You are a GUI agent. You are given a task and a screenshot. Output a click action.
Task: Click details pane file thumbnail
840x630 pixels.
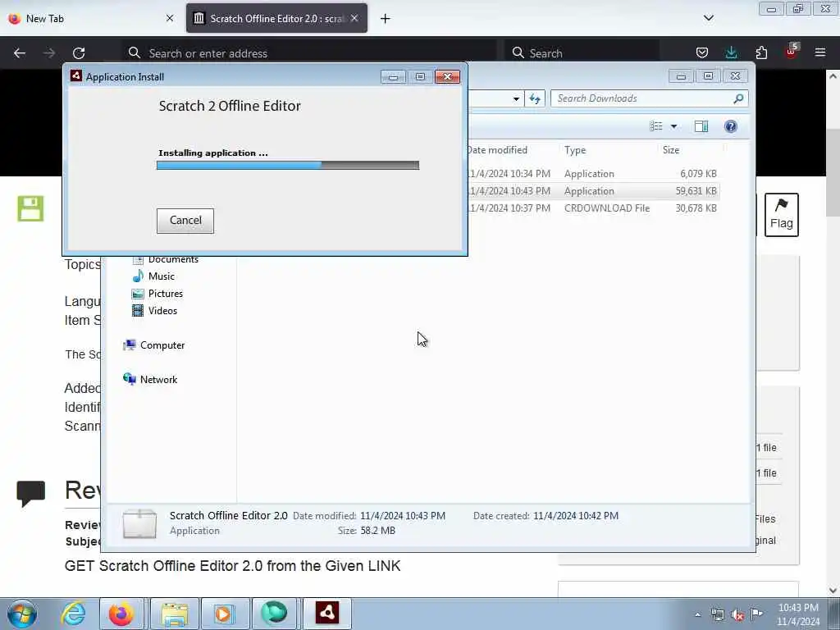coord(139,523)
